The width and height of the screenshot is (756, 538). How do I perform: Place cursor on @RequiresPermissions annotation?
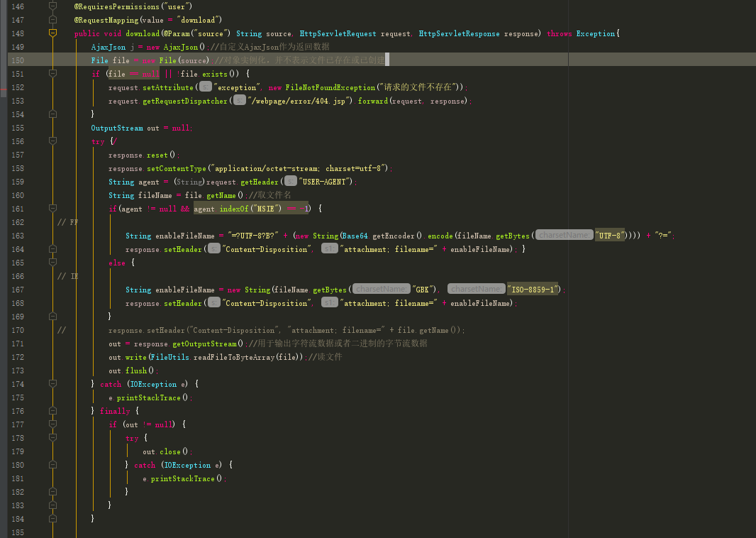click(117, 7)
